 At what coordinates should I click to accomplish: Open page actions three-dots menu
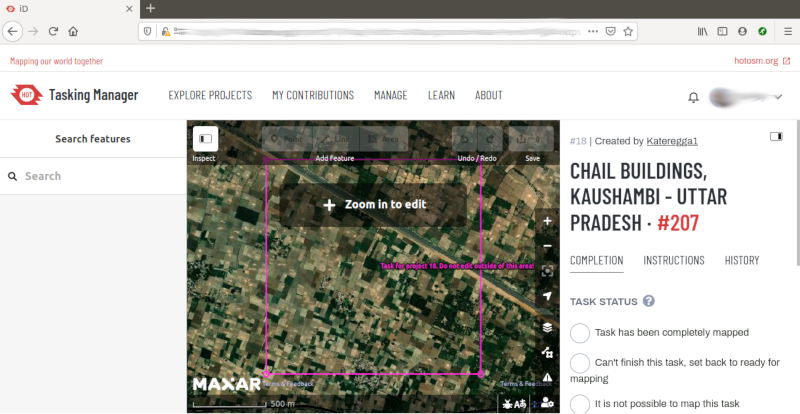click(592, 31)
